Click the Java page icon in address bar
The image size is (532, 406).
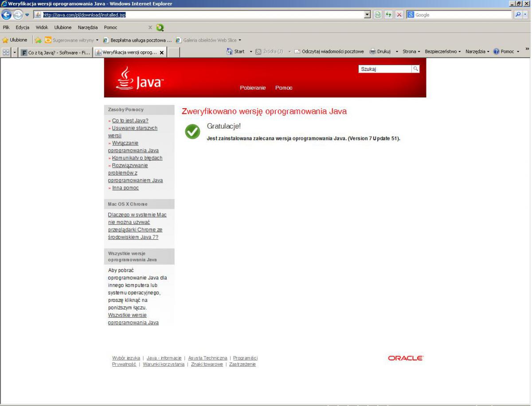pyautogui.click(x=38, y=15)
